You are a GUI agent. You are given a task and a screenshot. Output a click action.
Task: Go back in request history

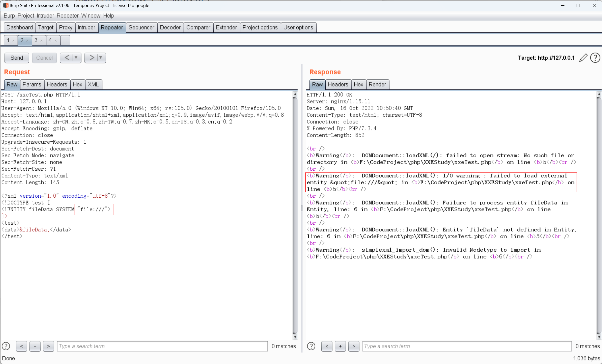67,58
